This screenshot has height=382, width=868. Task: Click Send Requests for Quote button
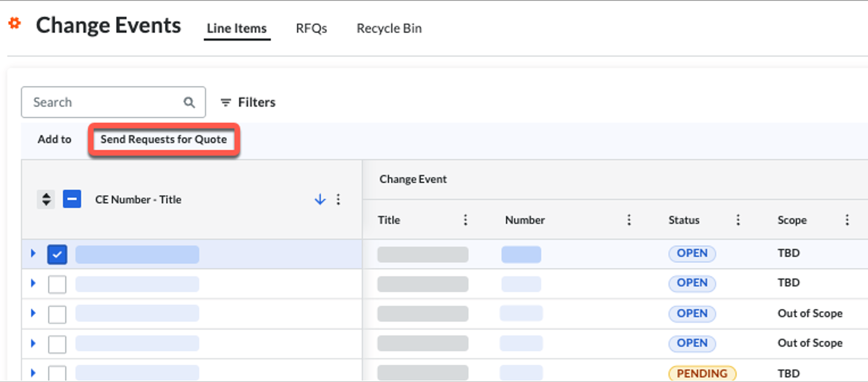pos(164,139)
